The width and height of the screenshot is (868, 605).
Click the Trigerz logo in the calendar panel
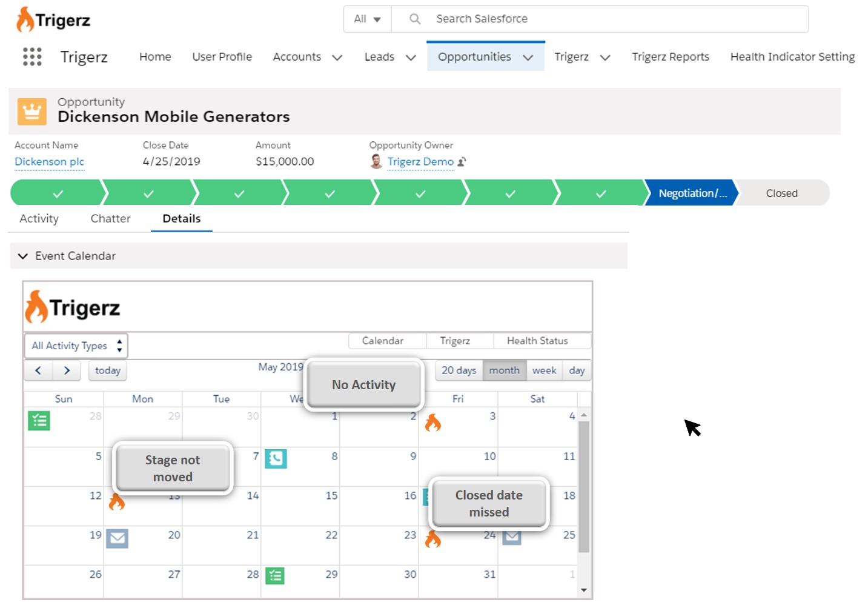73,307
